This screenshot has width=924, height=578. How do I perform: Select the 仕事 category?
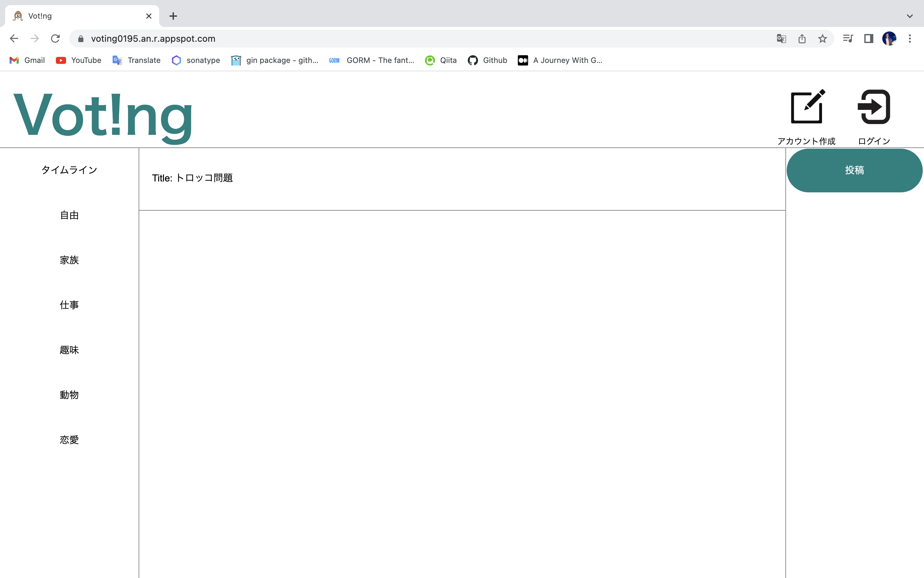69,305
